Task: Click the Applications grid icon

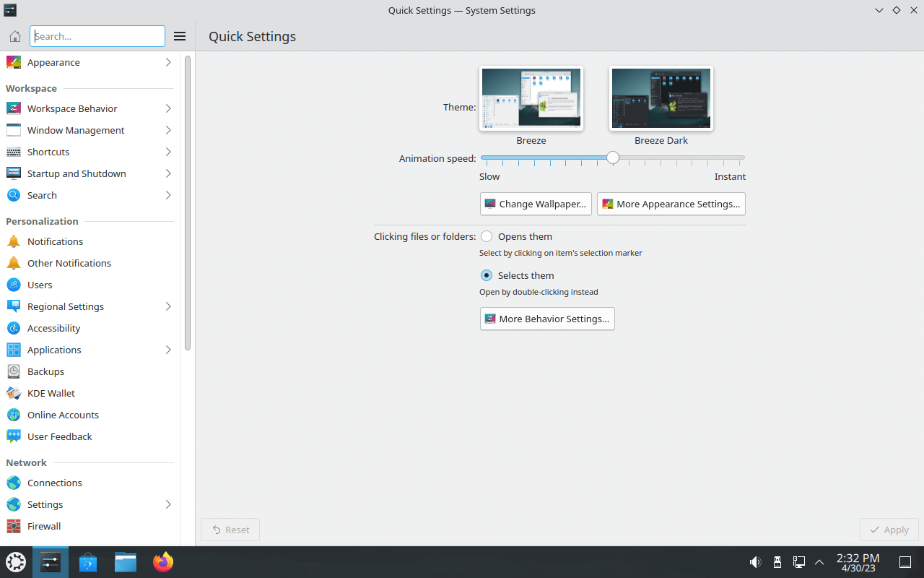Action: tap(14, 350)
